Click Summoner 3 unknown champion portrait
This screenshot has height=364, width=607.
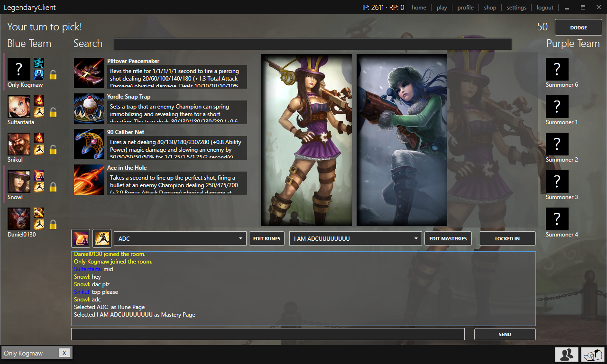(557, 182)
